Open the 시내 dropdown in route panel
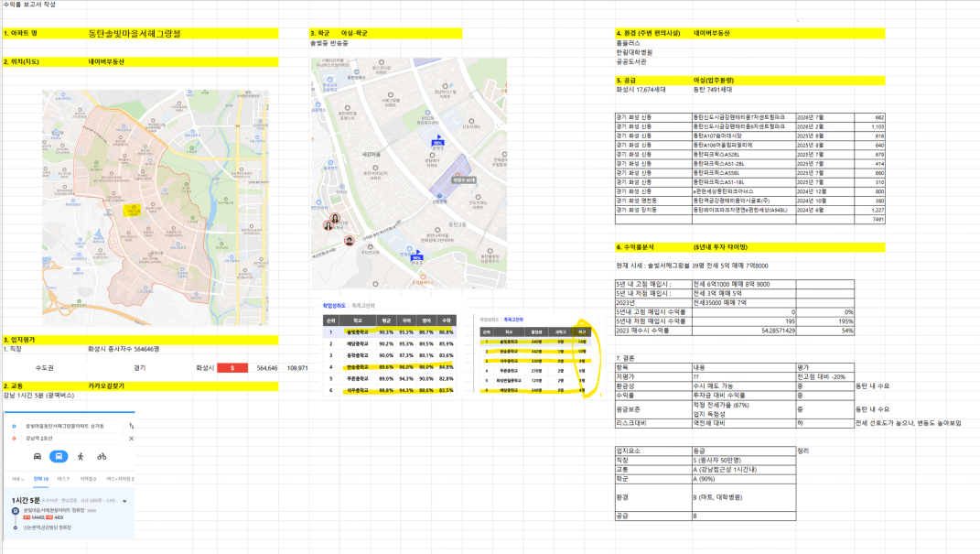Screen dimensions: 980x554 click(17, 479)
